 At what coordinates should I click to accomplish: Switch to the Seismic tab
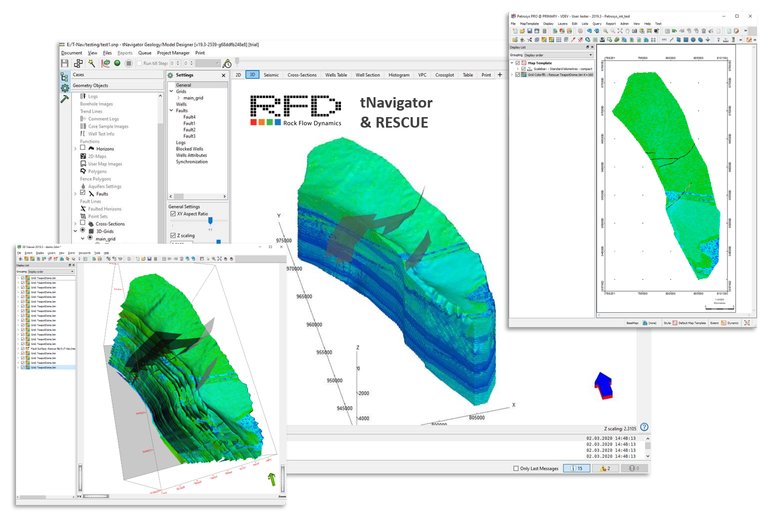[271, 75]
